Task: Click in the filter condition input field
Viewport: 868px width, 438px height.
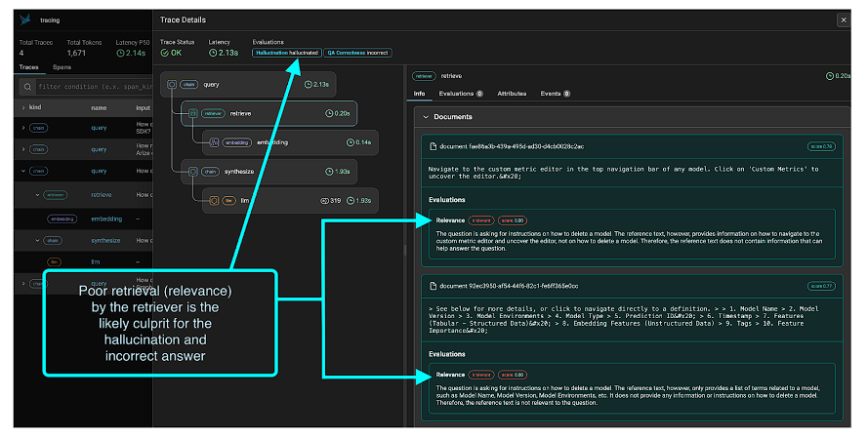Action: click(x=94, y=87)
